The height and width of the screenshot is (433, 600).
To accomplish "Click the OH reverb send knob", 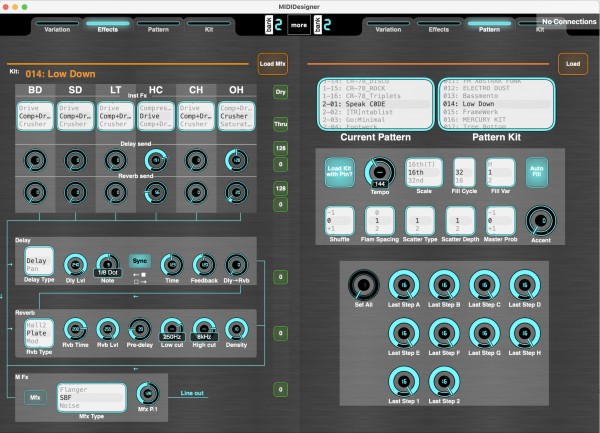I will point(236,192).
